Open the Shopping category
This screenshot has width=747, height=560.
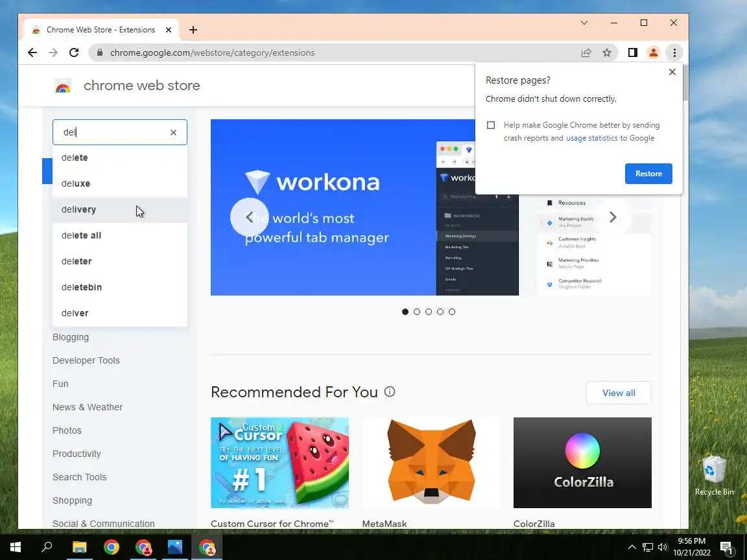pos(73,500)
